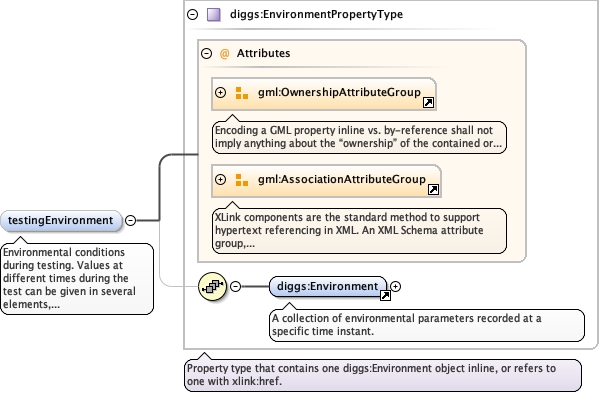Screen dimensions: 600x395
Task: Click the gml:AssociationAttributeGroup orange squares icon
Action: (241, 180)
